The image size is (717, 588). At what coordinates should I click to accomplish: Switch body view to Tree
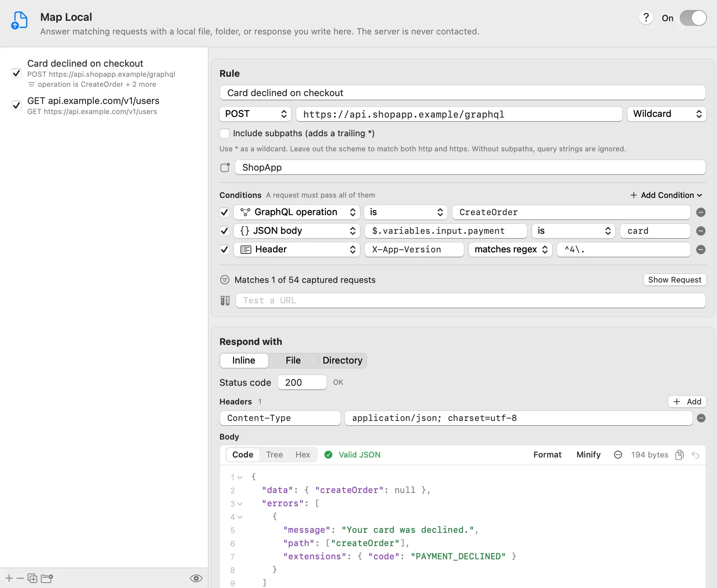coord(274,455)
